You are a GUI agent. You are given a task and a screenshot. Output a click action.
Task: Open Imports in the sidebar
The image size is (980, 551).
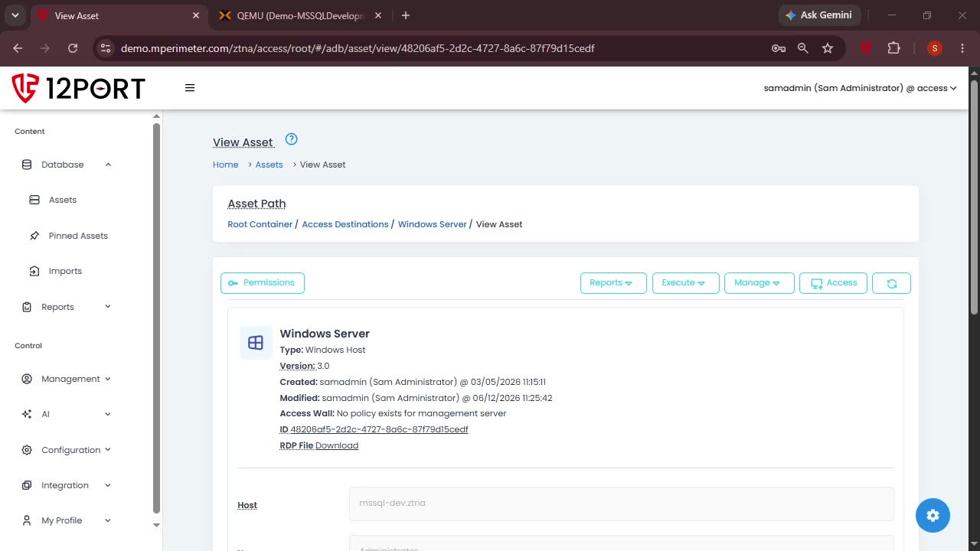(65, 271)
